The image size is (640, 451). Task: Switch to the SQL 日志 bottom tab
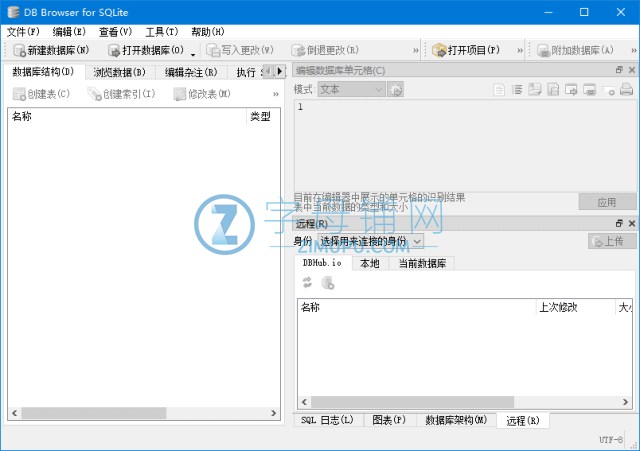(x=327, y=420)
